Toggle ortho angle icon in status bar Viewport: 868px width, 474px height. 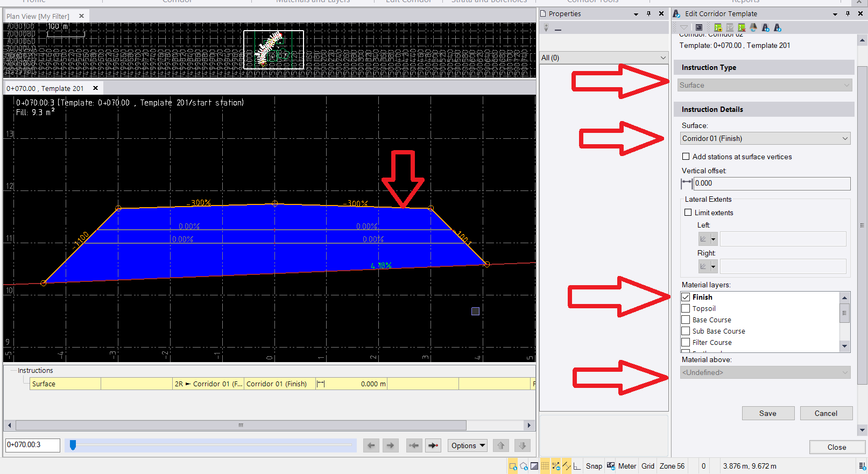tap(577, 466)
